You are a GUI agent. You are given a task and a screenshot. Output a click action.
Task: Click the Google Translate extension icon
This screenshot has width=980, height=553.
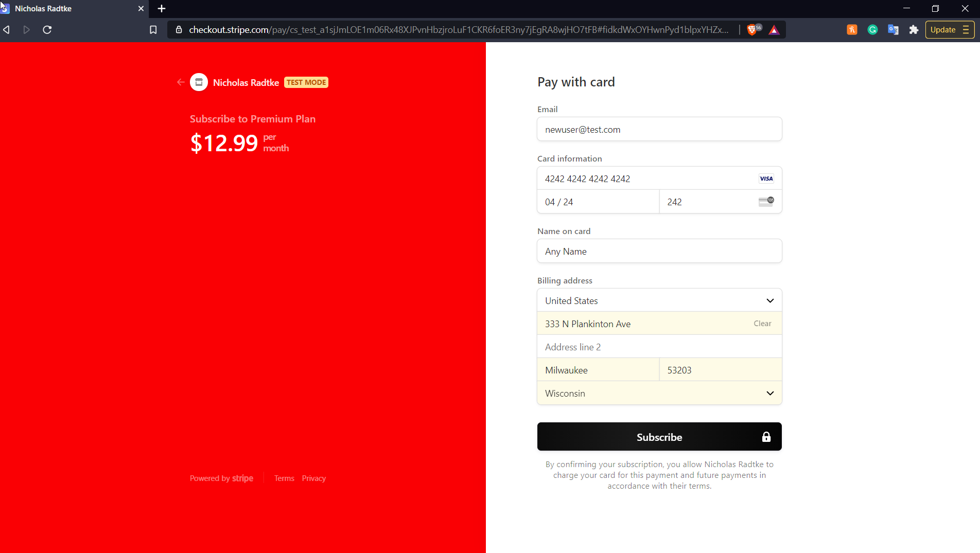(x=893, y=30)
